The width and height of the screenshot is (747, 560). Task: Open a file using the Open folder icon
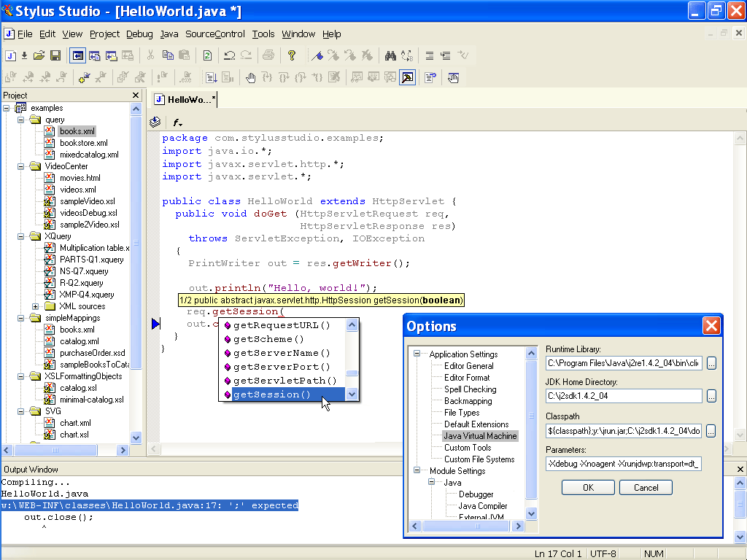(x=38, y=55)
